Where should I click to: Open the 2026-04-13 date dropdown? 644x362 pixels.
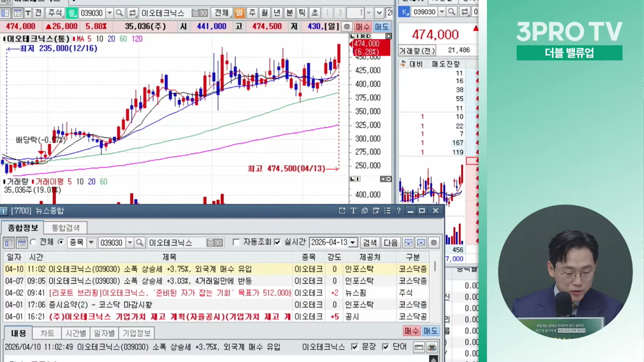coord(353,242)
